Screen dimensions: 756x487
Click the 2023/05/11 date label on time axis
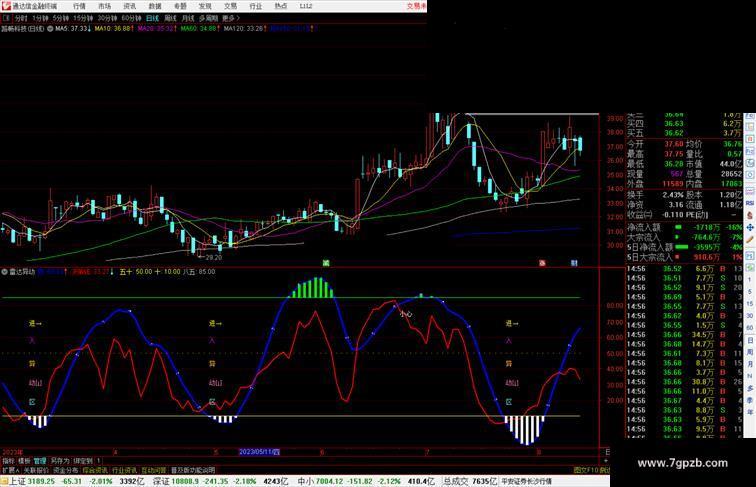[259, 452]
